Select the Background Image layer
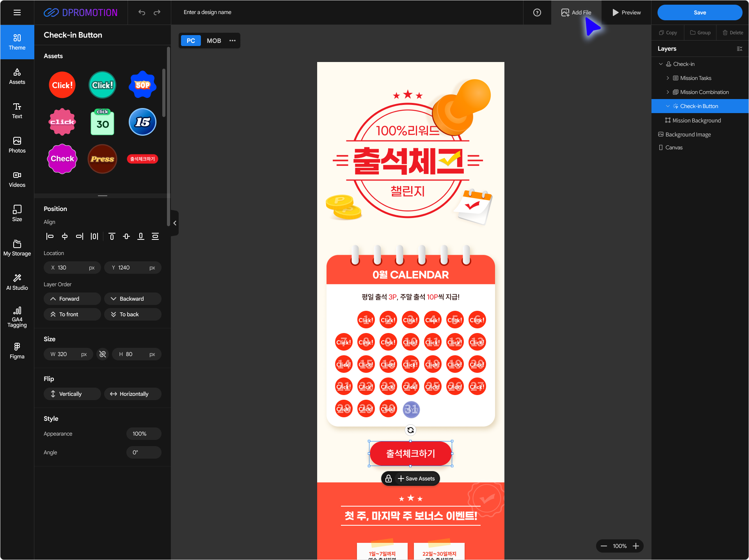The height and width of the screenshot is (560, 749). 700,135
